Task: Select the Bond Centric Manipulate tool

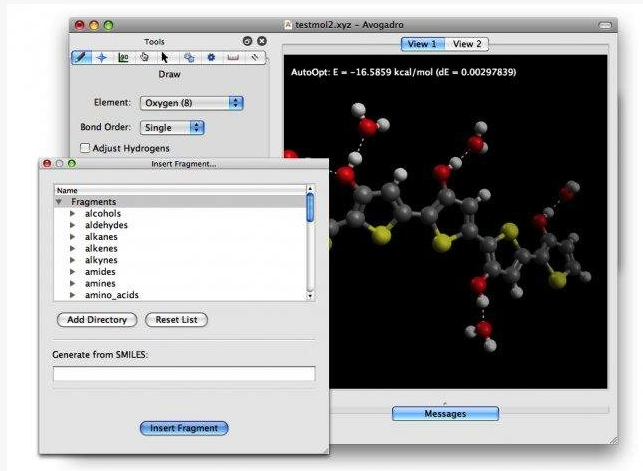Action: (x=123, y=57)
